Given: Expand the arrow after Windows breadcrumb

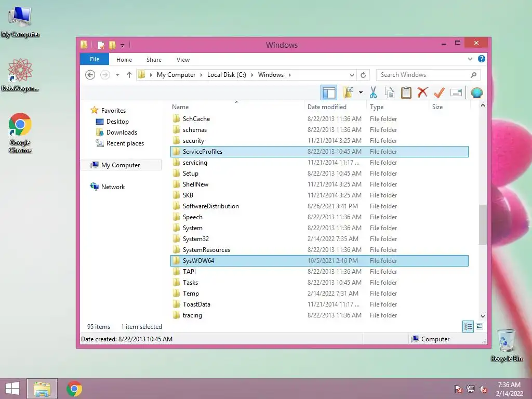Looking at the screenshot, I should point(290,75).
